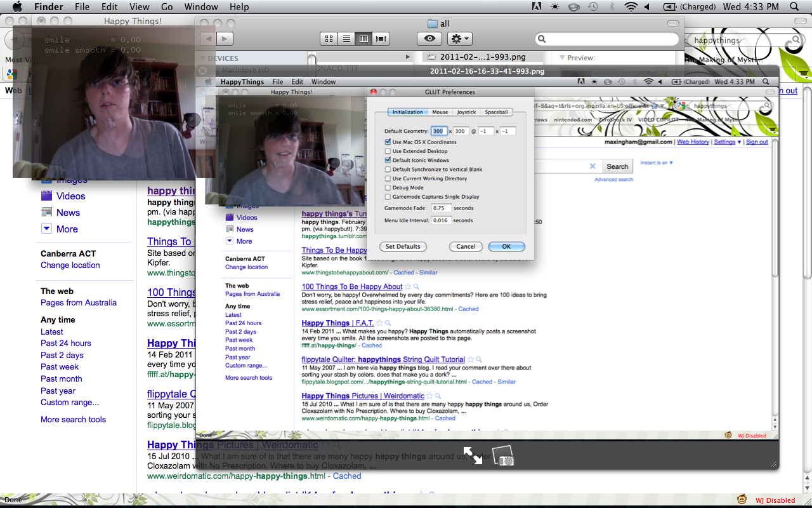
Task: Click the Add to iPhoto camera icon
Action: point(503,456)
